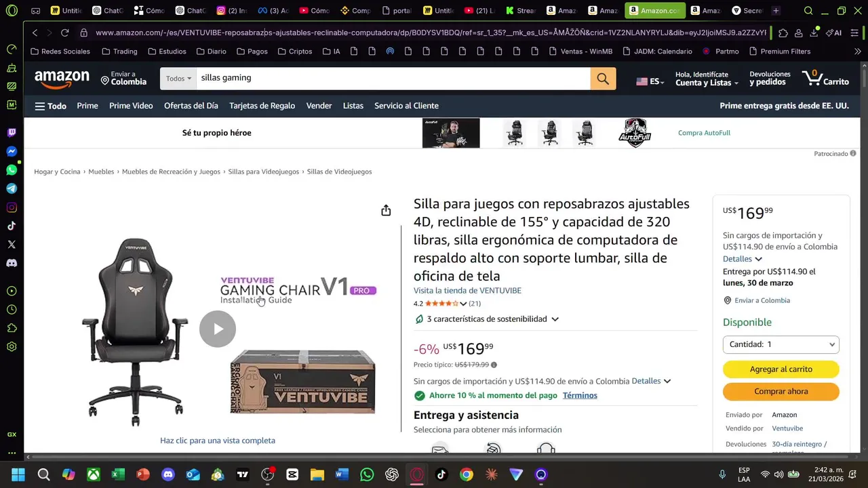Open Messenger in the Opera sidebar
Viewport: 868px width, 488px height.
pyautogui.click(x=12, y=152)
